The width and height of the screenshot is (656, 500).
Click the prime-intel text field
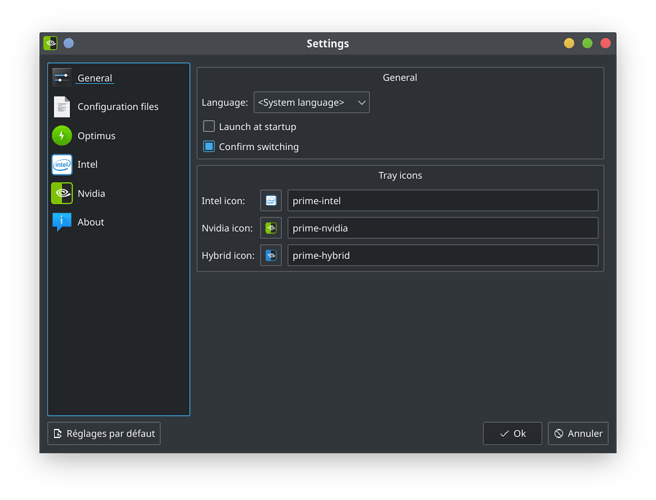point(443,200)
